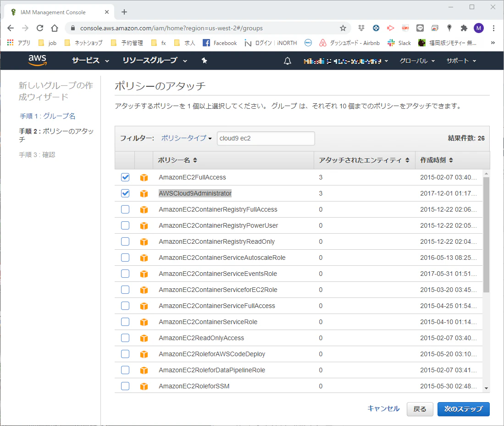Open the Airbnb dashboard bookmark

pos(349,43)
